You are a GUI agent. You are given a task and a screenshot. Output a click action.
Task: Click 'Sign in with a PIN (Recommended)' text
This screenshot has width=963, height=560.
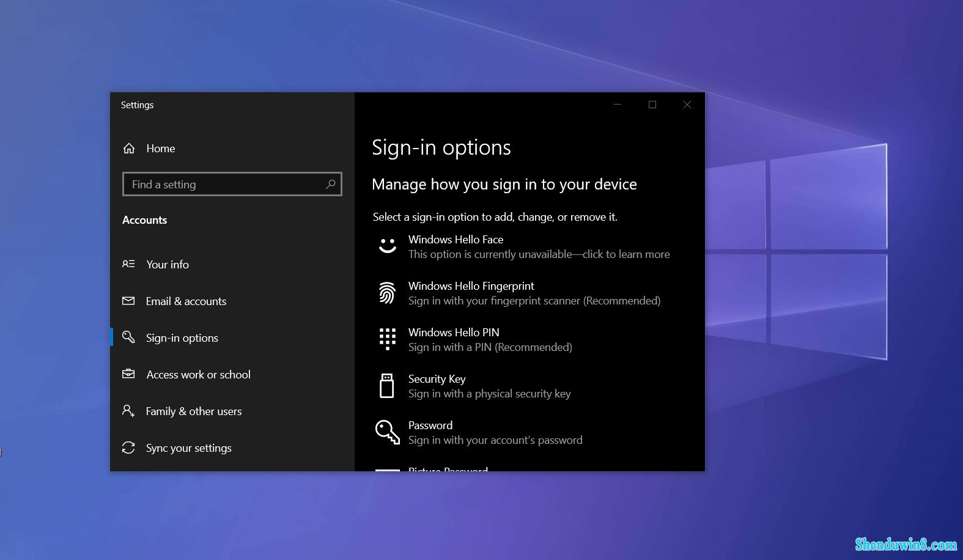click(x=490, y=347)
